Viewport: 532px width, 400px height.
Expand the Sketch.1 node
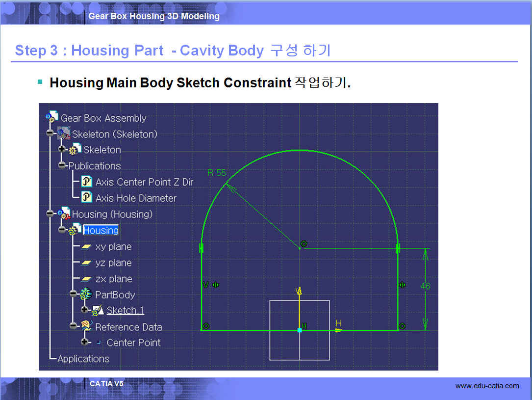coord(85,310)
